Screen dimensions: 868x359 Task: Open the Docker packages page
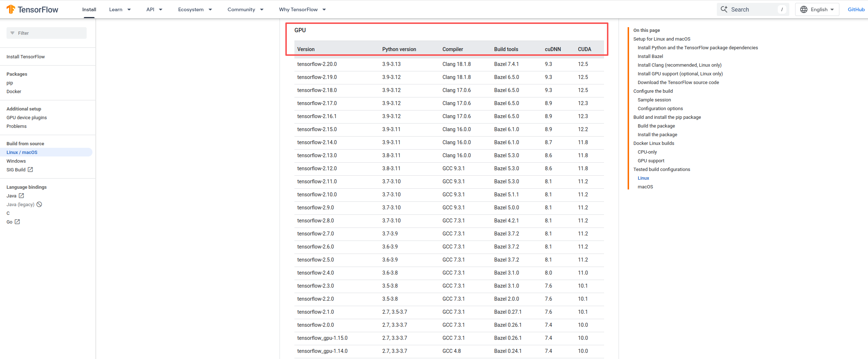tap(14, 91)
